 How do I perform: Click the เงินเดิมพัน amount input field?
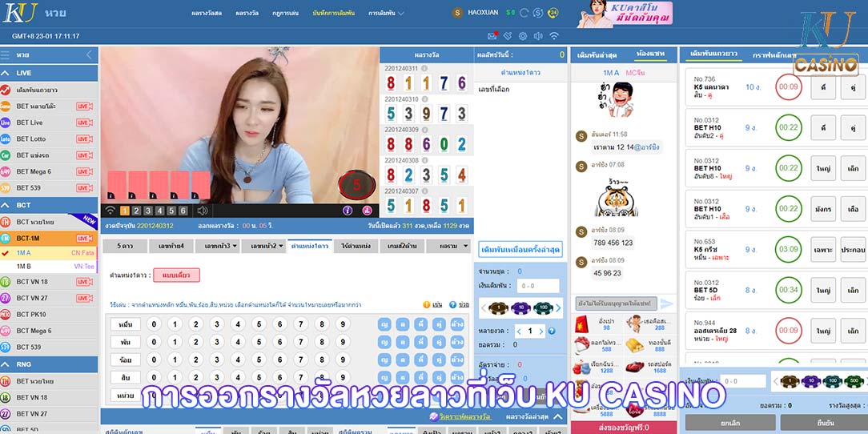point(538,286)
